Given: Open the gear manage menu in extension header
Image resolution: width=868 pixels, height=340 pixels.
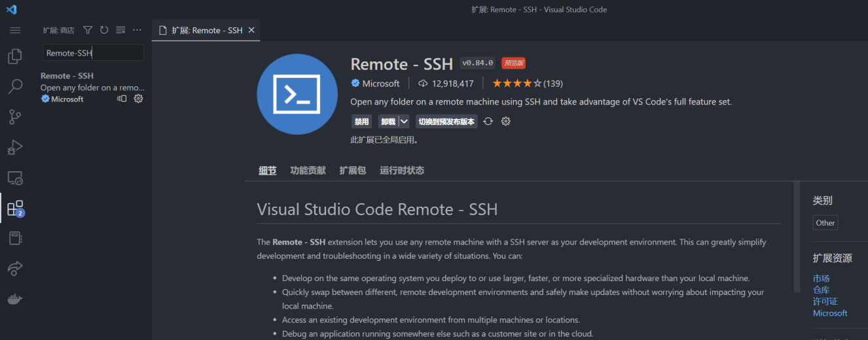Looking at the screenshot, I should pos(505,122).
